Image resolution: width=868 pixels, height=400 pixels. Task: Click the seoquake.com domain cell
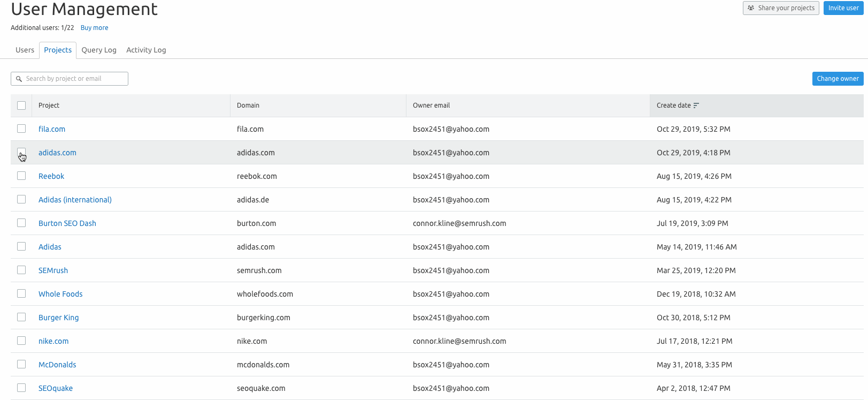[x=261, y=388]
